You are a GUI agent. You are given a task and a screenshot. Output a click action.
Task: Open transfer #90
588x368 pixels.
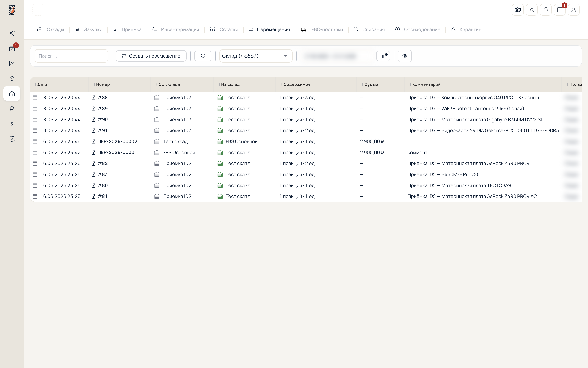point(103,119)
